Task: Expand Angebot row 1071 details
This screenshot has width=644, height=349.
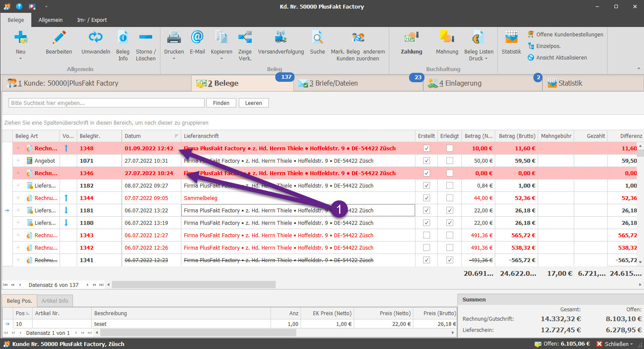Action: 18,161
